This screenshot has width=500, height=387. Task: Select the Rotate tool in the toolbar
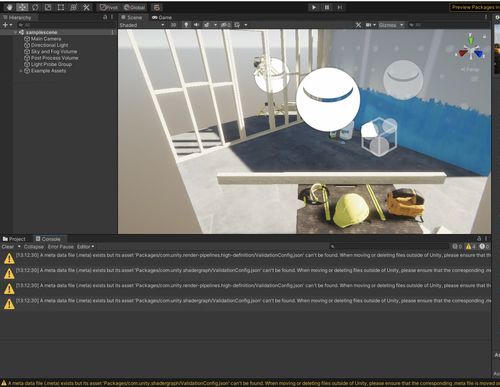tap(35, 7)
